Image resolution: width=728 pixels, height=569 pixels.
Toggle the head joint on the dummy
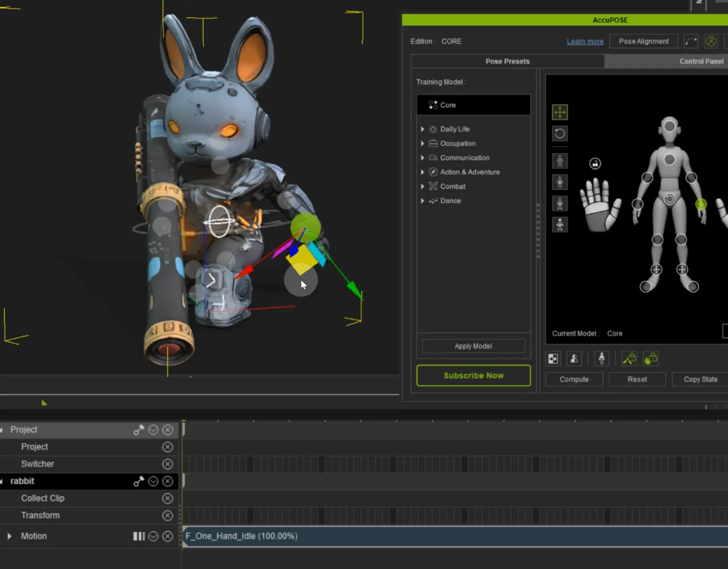(x=669, y=126)
